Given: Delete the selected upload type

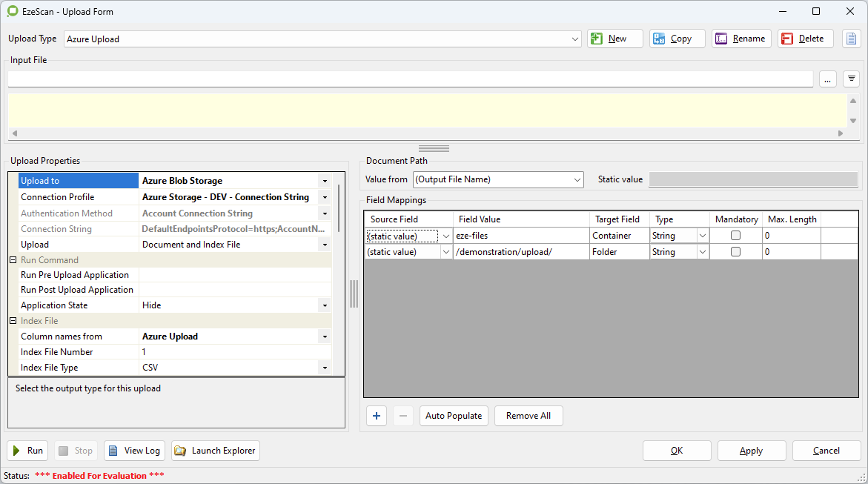Looking at the screenshot, I should [x=805, y=39].
